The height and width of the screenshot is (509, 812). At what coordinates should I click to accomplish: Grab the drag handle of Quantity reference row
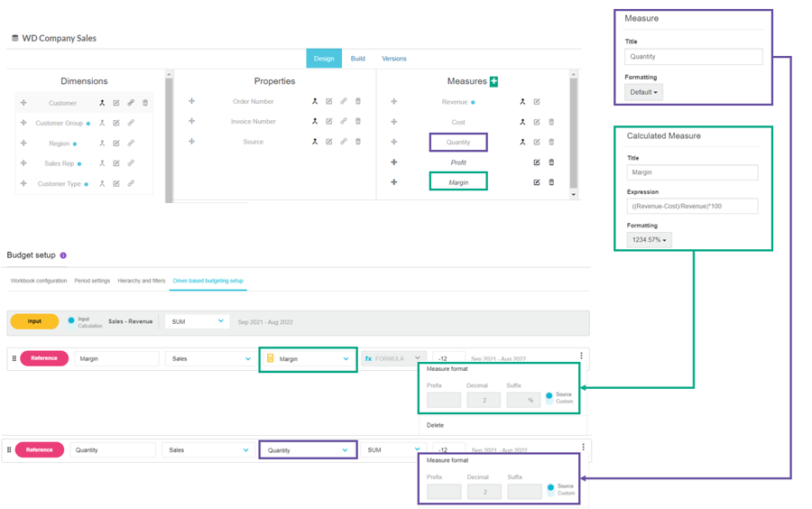click(x=9, y=449)
